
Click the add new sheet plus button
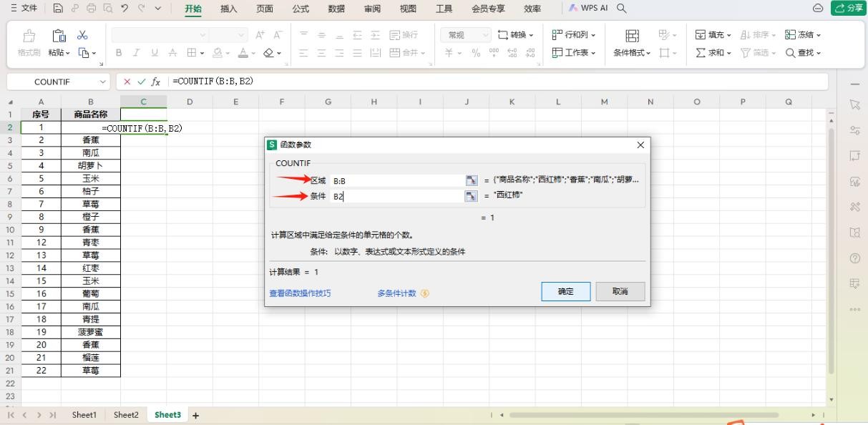pyautogui.click(x=195, y=415)
